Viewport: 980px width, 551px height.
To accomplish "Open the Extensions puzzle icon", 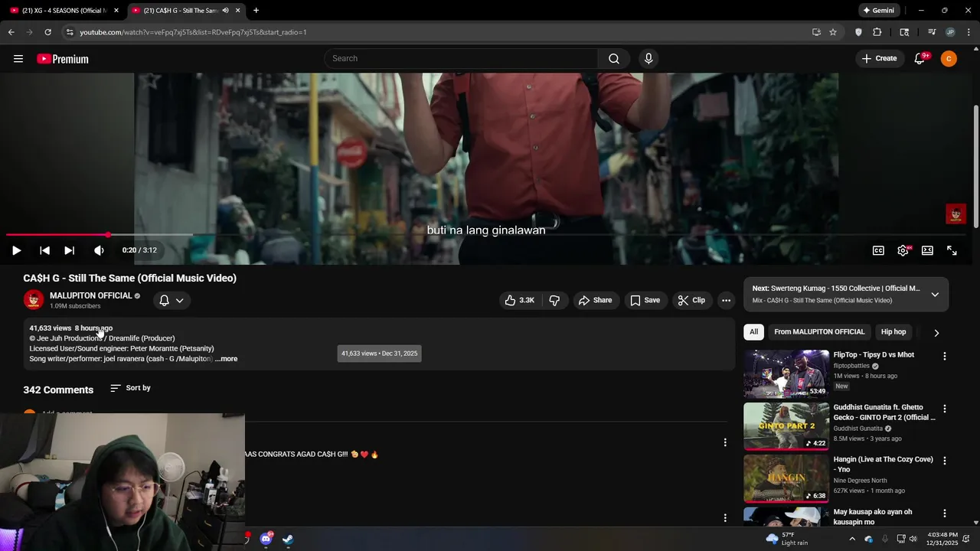I will tap(877, 32).
